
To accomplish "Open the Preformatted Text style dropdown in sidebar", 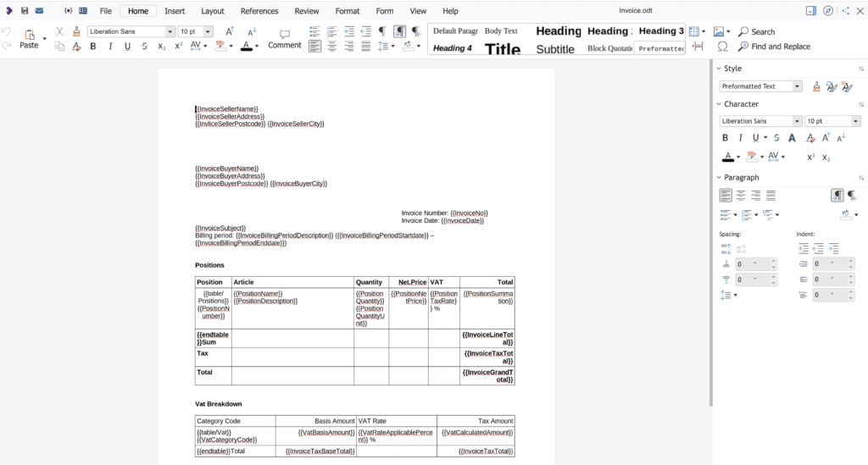I will tap(797, 86).
